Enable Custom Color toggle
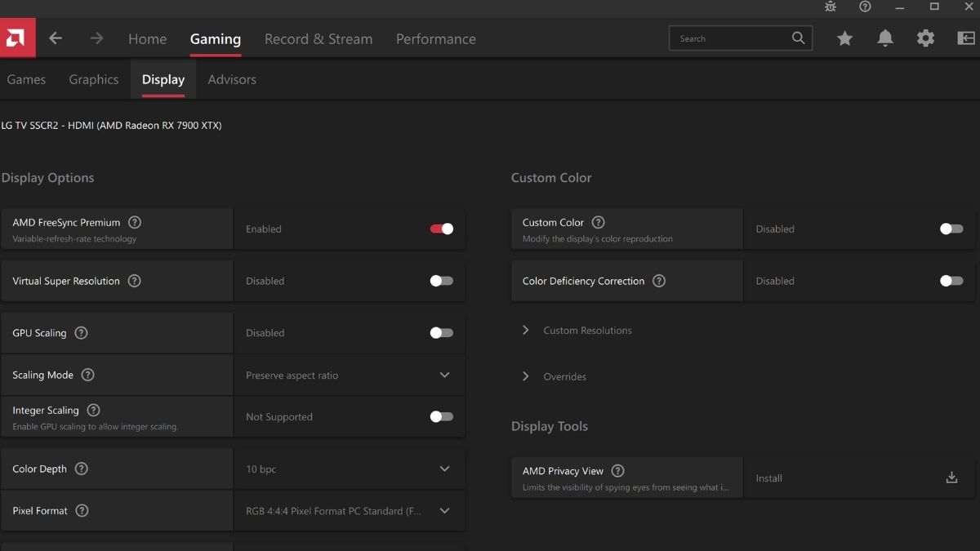This screenshot has width=980, height=551. 951,229
